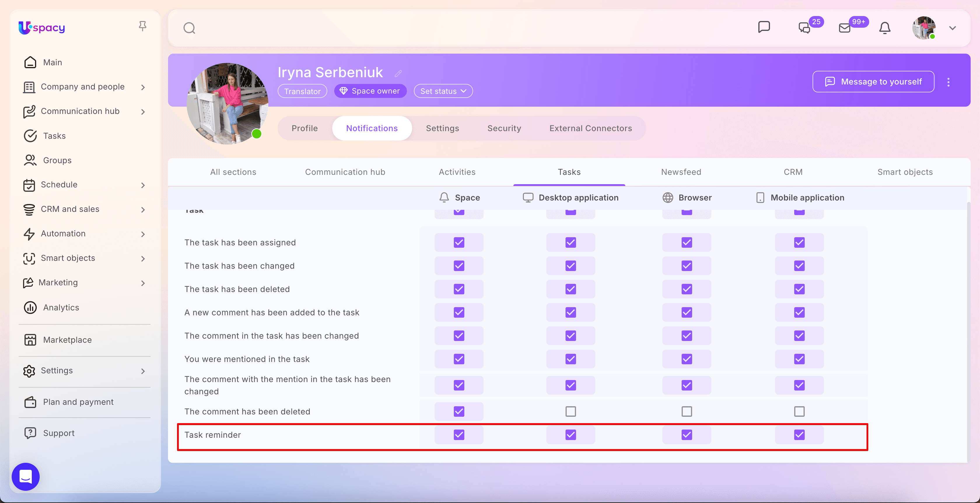
Task: Expand the Automation submenu arrow
Action: point(143,234)
